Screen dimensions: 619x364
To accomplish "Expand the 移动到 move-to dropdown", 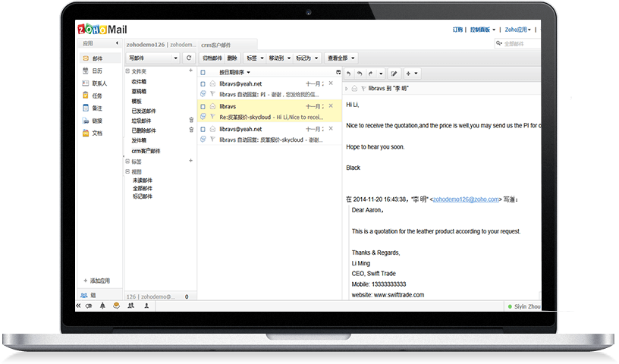I will (278, 58).
